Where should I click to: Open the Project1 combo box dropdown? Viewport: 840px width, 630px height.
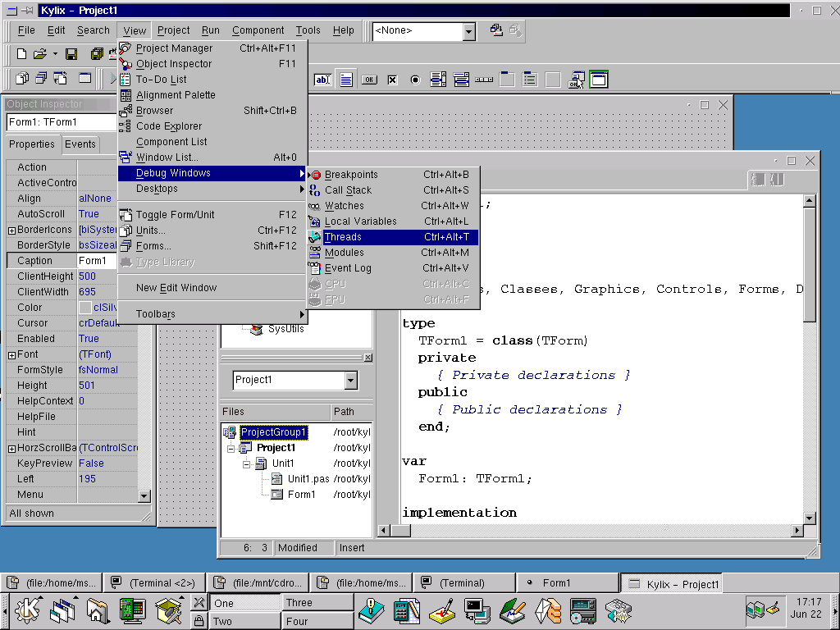point(350,381)
